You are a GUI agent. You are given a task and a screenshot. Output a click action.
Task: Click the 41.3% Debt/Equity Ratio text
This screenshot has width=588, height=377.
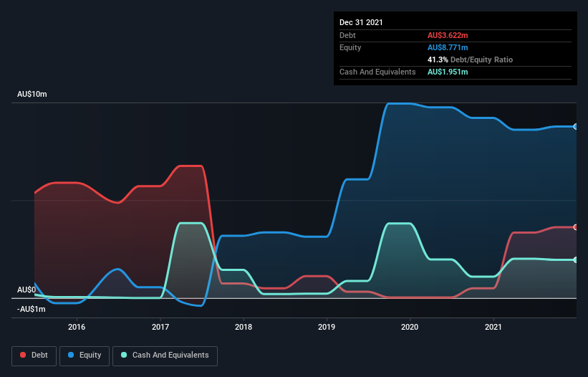tap(471, 59)
